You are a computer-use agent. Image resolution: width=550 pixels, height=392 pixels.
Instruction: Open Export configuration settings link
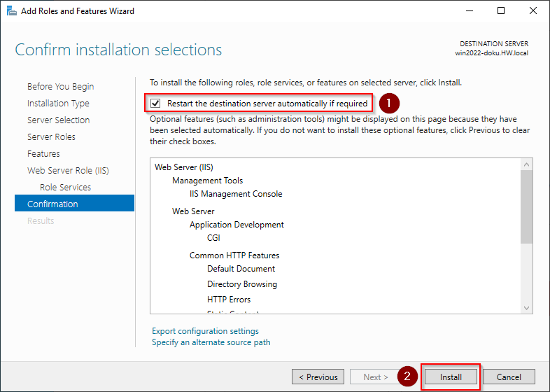(x=205, y=331)
